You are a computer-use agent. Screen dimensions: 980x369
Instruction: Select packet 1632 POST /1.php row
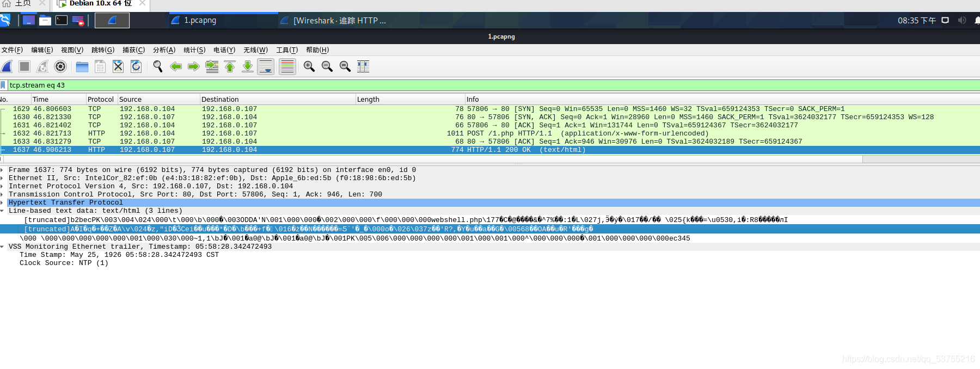click(490, 133)
